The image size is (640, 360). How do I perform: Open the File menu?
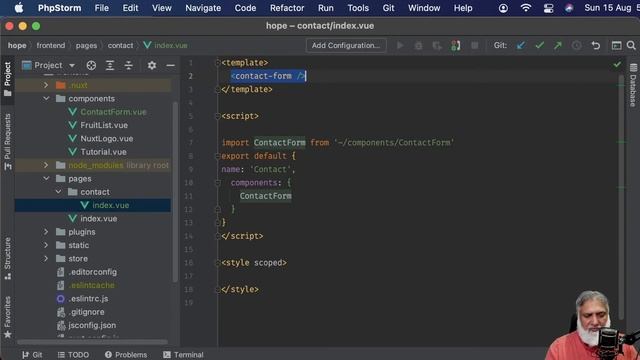(x=101, y=8)
